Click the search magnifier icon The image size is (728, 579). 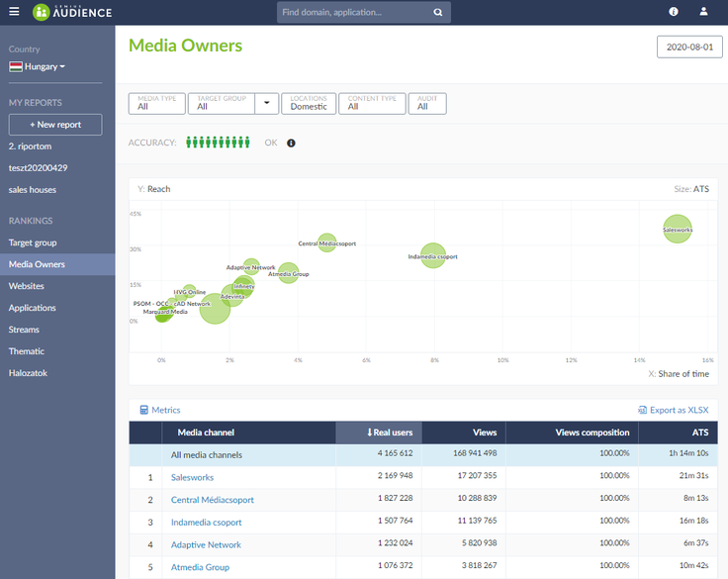click(x=437, y=13)
